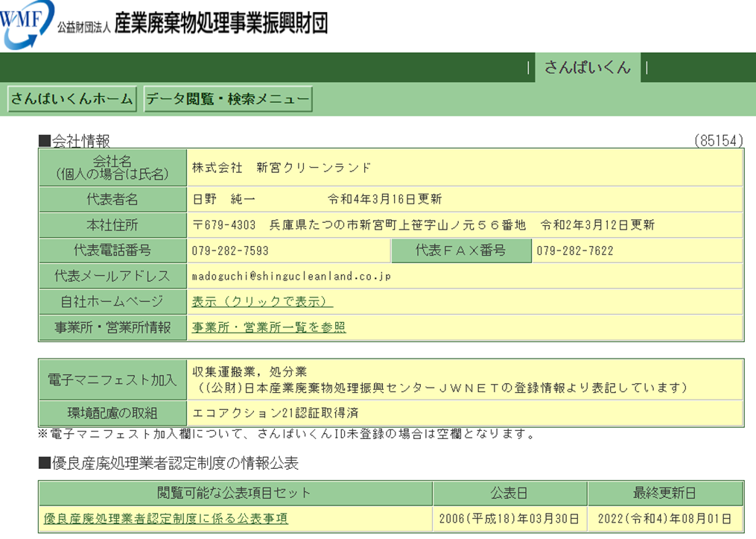Click the company ID (85154)
This screenshot has height=539, width=756.
click(x=719, y=141)
